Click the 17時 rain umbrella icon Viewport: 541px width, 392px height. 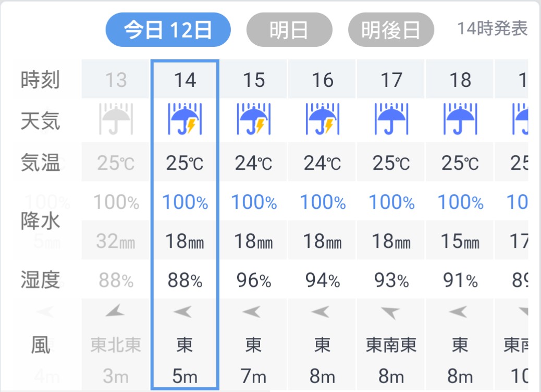pyautogui.click(x=391, y=120)
